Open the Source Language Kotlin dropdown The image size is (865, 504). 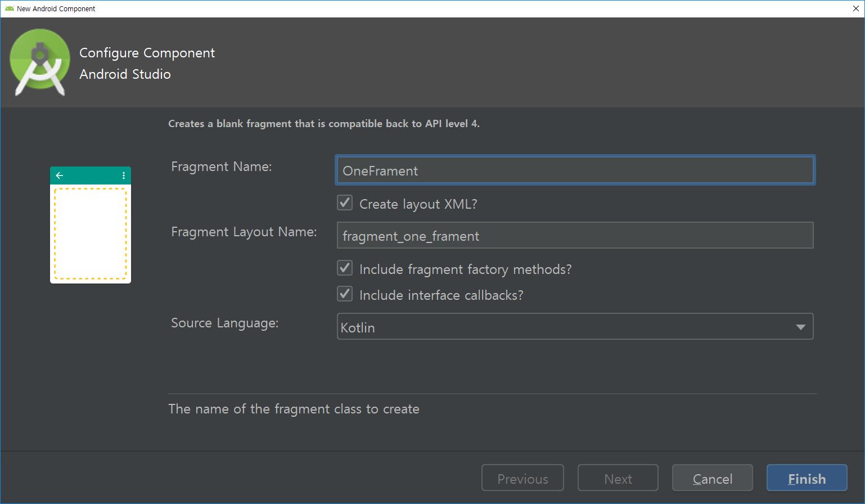[575, 327]
